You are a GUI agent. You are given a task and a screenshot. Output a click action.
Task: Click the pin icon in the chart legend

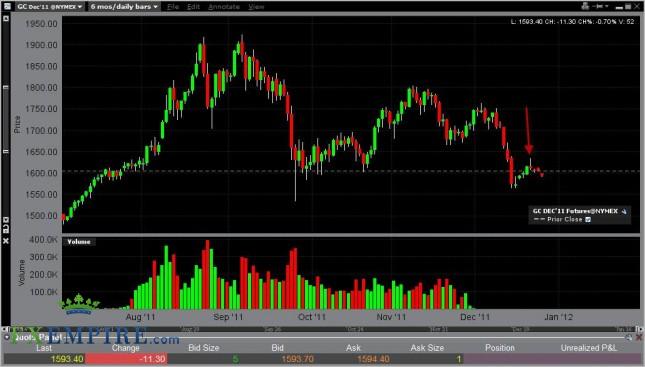point(624,211)
